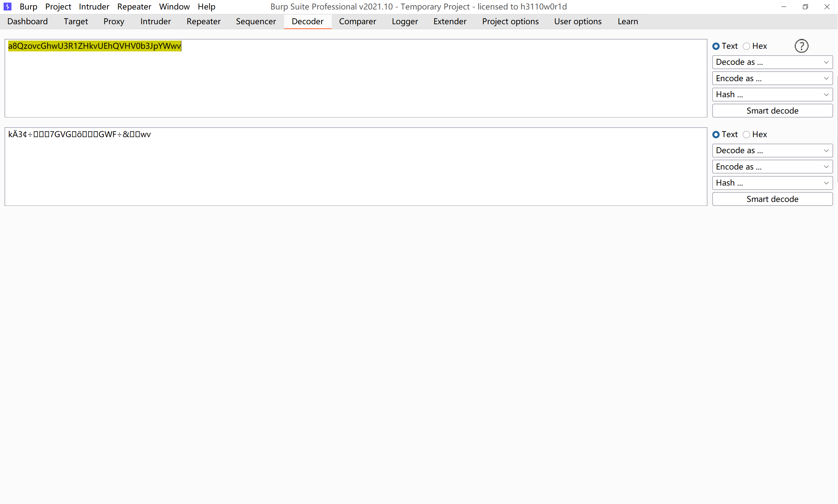Screen dimensions: 838x504
Task: Open the Proxy tab
Action: (114, 21)
